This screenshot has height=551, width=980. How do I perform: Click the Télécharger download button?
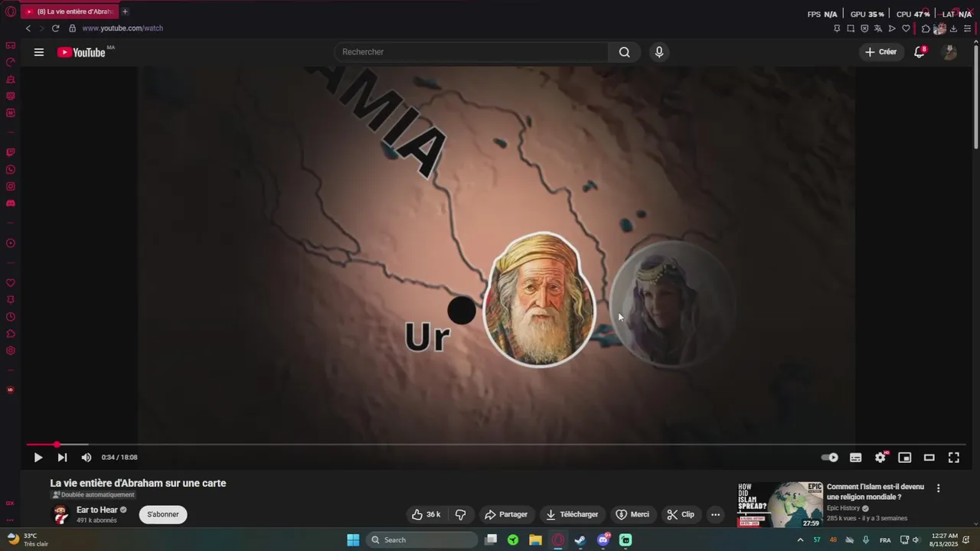tap(571, 514)
